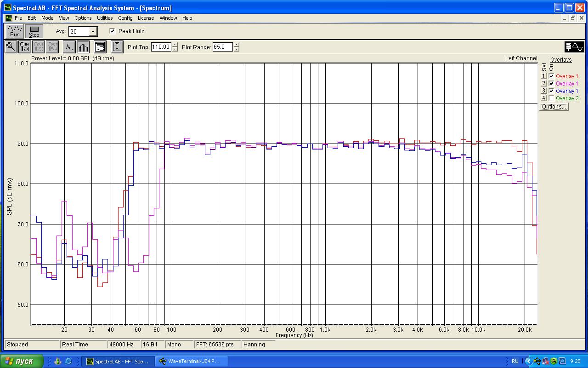Click the signal generator logo icon
This screenshot has width=588, height=368.
(574, 47)
